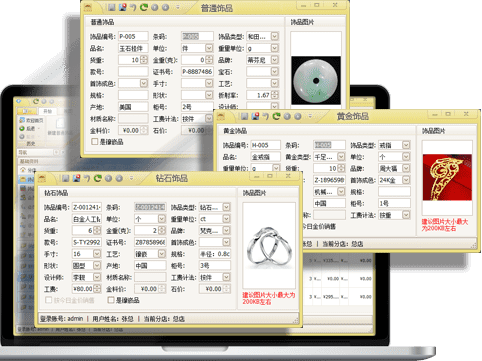The image size is (482, 361).
Task: Click the second gray round arrow button in 钻石饰品 toolbar
Action: pos(119,178)
